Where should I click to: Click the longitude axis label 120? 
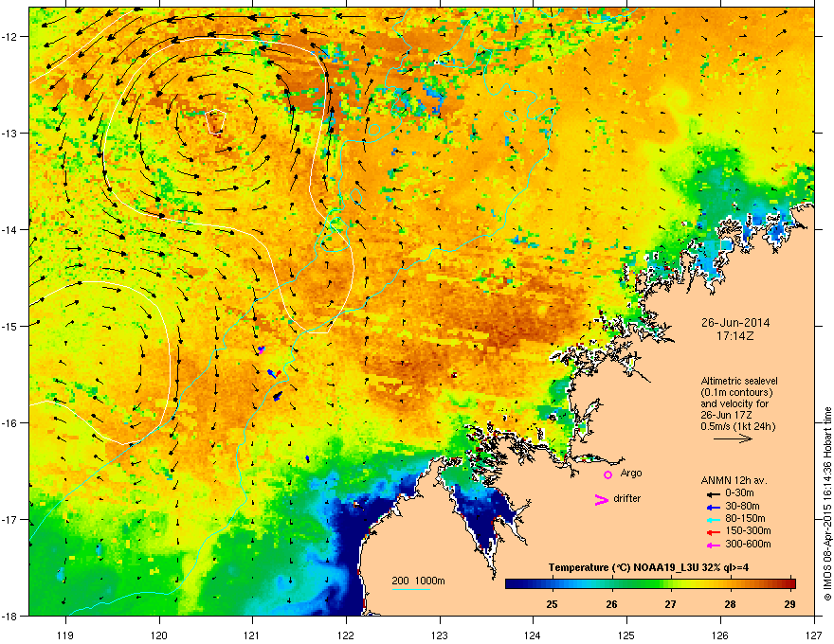(159, 635)
